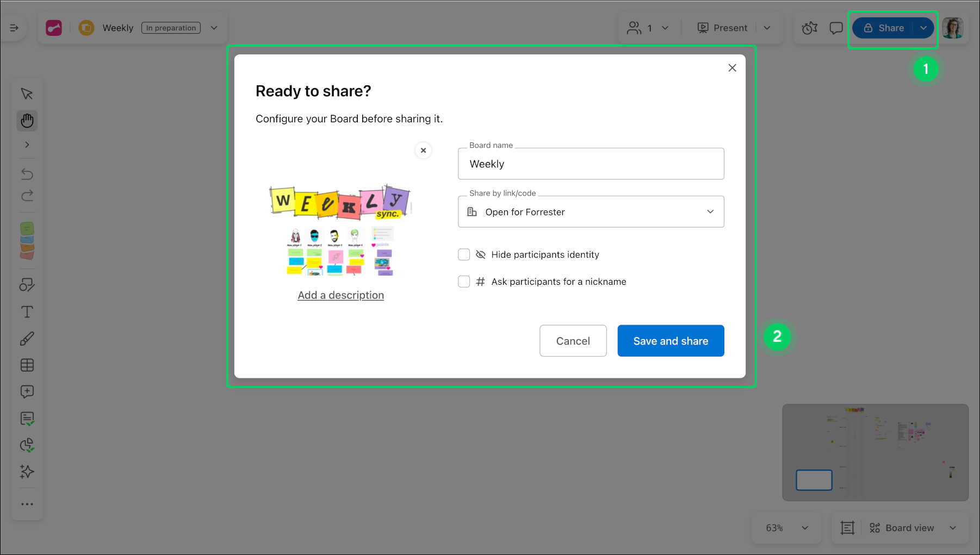Select the arrow selection tool
Screen dimensions: 980x555
27,94
